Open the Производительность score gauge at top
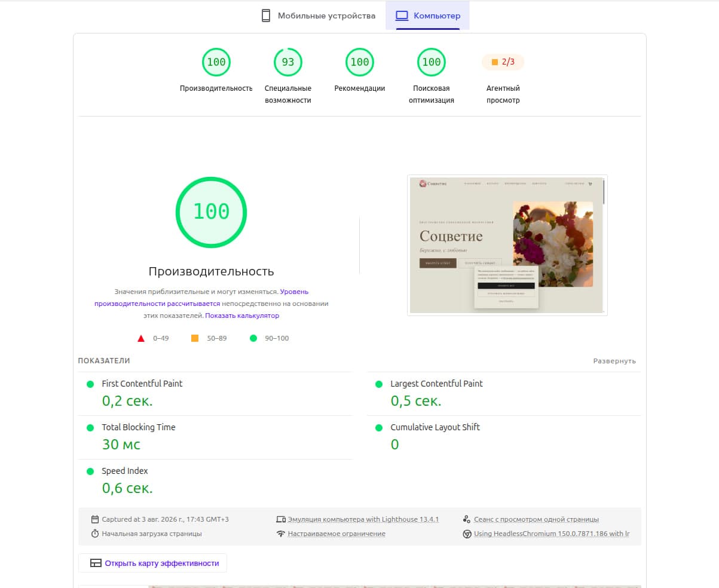Viewport: 719px width, 588px height. (216, 62)
